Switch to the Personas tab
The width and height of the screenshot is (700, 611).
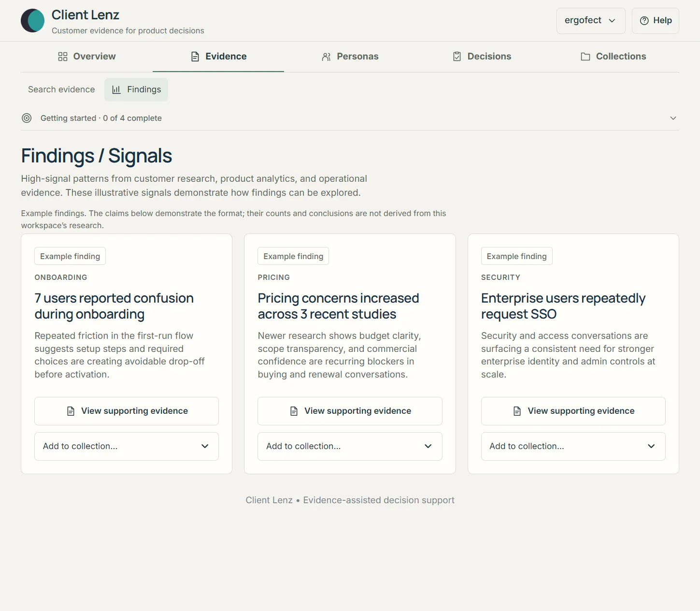[350, 57]
